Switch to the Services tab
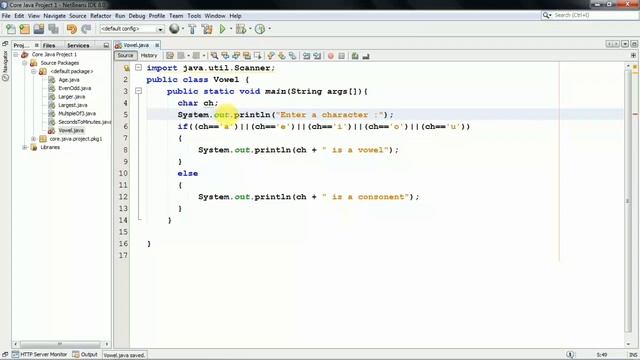The height and width of the screenshot is (360, 640). click(78, 45)
